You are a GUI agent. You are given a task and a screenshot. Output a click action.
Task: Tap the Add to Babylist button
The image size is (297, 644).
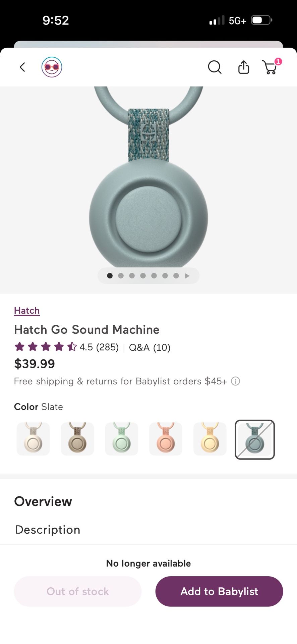click(x=219, y=591)
